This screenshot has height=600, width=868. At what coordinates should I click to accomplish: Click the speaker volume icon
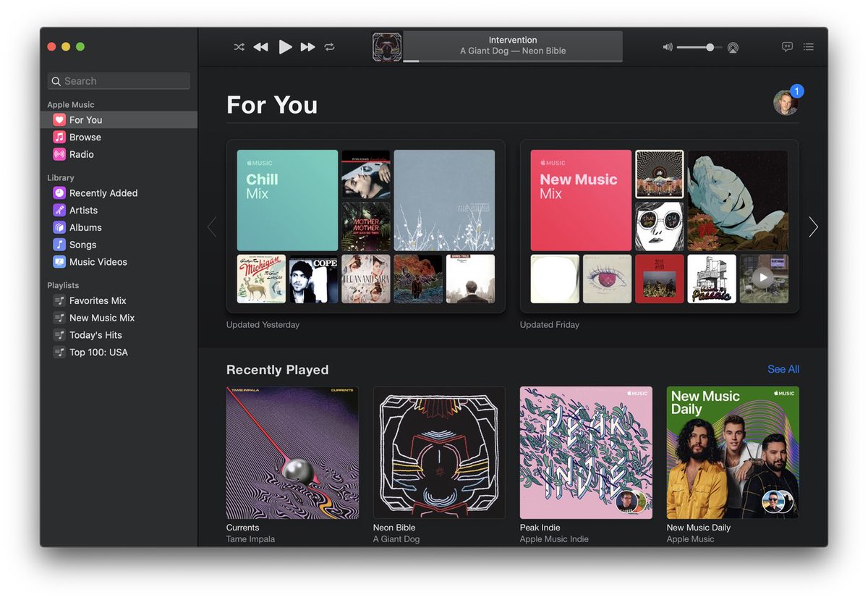(x=668, y=47)
